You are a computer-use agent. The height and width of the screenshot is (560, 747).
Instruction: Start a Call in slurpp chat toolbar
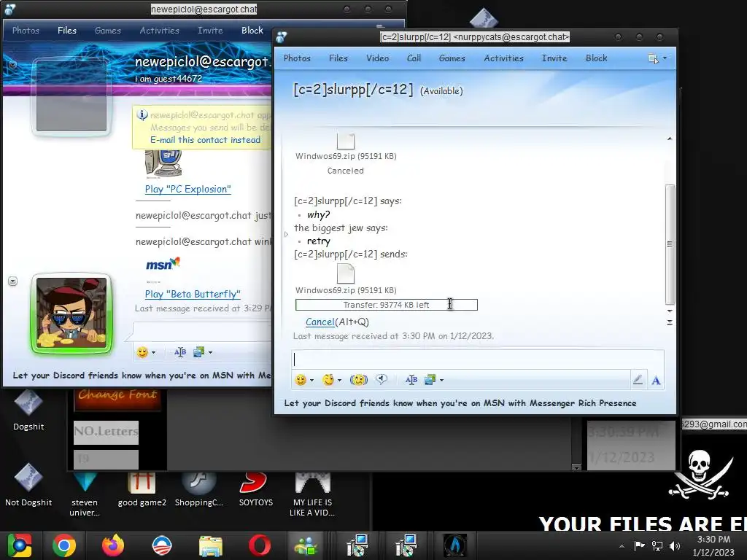click(x=414, y=58)
